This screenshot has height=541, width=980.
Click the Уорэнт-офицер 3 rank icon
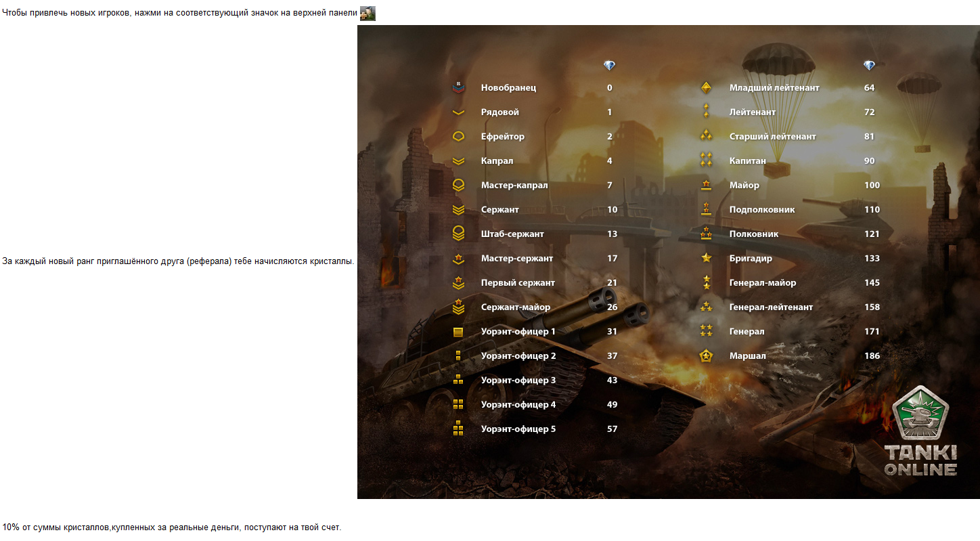click(x=458, y=380)
